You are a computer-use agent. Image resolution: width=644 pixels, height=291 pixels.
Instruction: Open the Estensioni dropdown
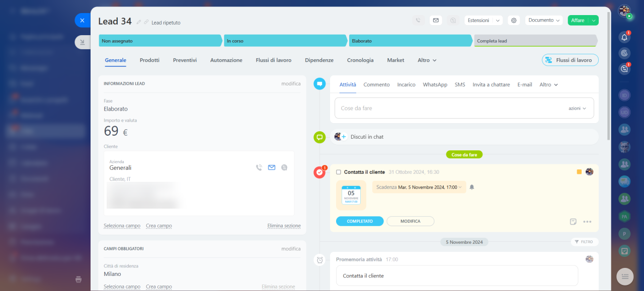tap(483, 20)
